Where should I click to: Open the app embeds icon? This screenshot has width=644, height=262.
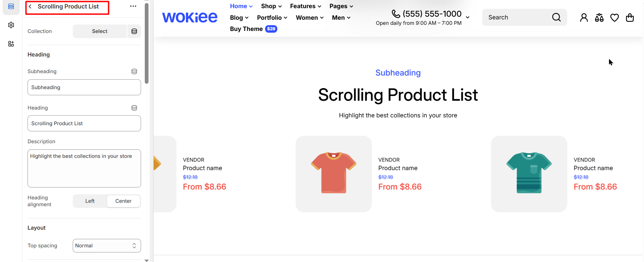pyautogui.click(x=11, y=44)
